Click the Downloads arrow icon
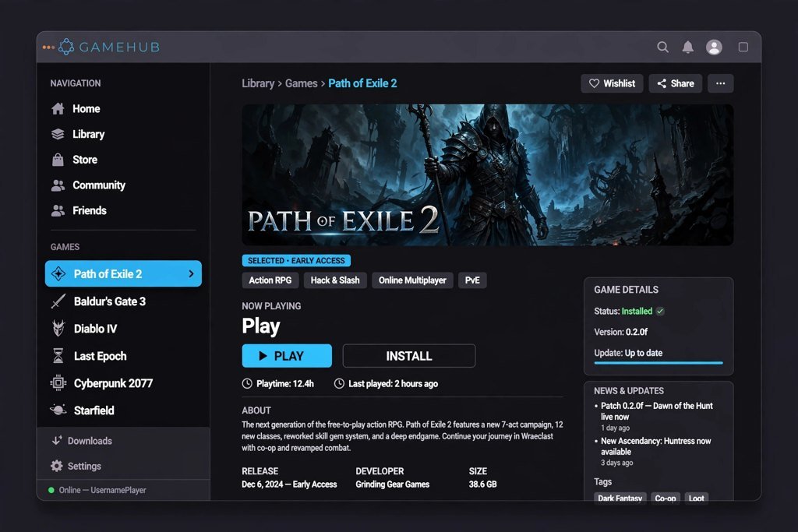798x532 pixels. coord(56,440)
